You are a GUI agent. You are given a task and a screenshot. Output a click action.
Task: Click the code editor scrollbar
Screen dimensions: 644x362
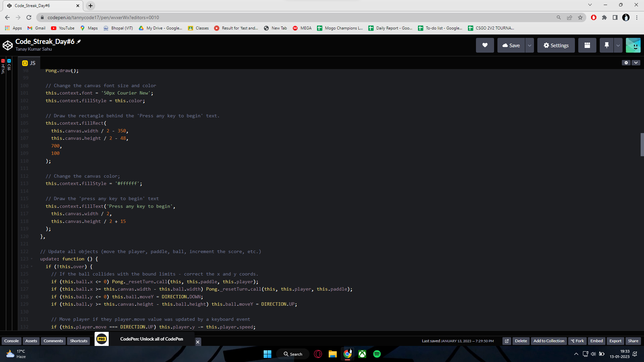(x=642, y=144)
